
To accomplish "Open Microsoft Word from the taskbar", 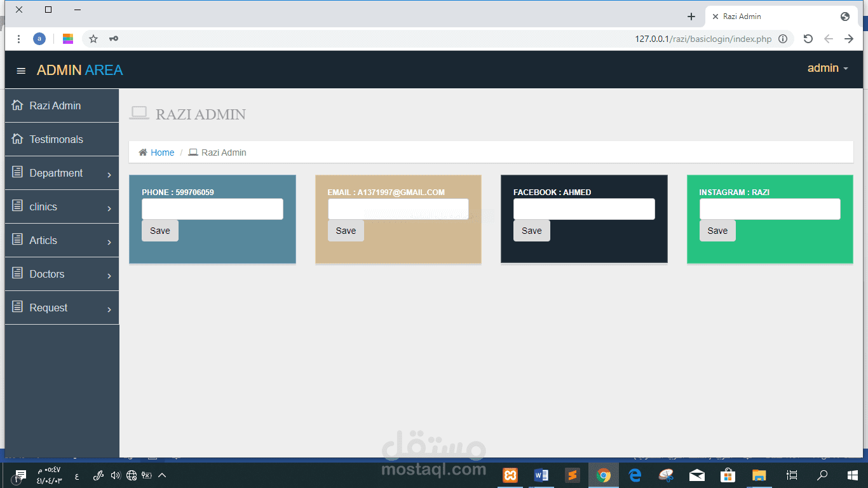I will tap(541, 475).
